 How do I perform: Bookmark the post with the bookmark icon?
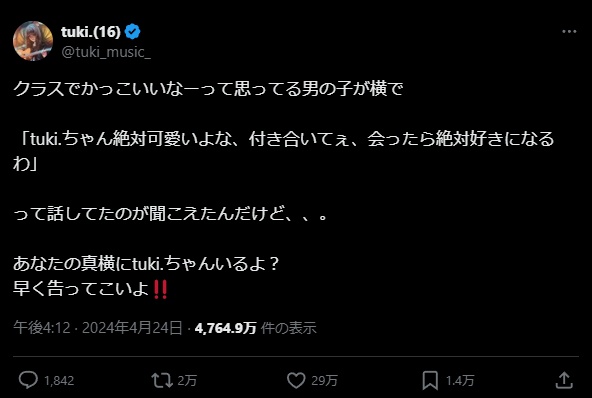pyautogui.click(x=430, y=380)
